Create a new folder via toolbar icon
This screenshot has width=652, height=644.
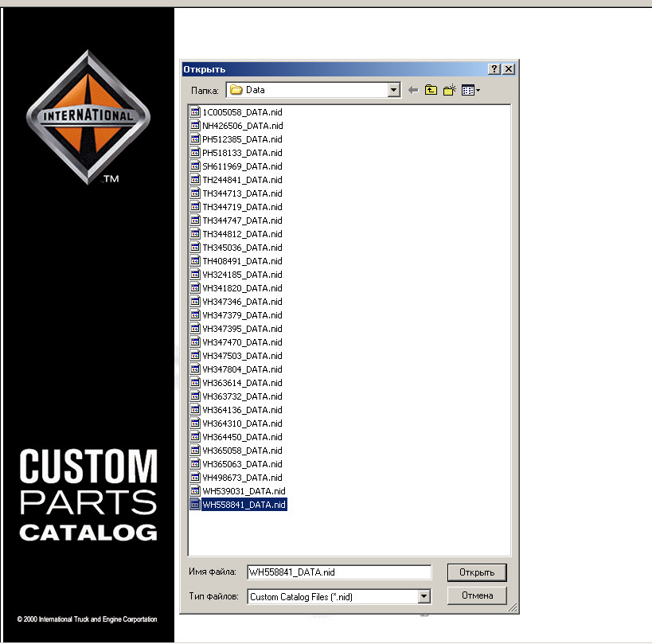click(x=450, y=91)
